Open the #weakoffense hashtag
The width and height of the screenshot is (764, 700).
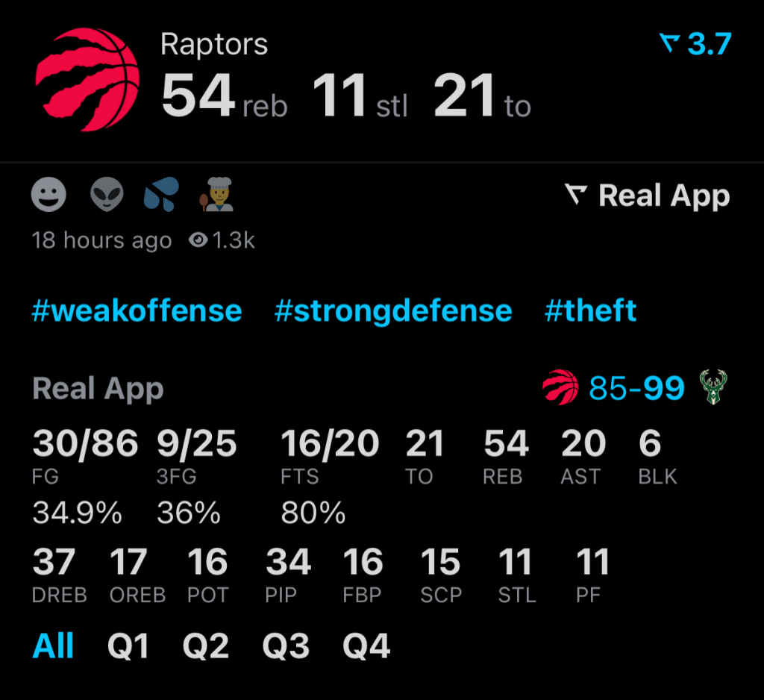click(137, 310)
